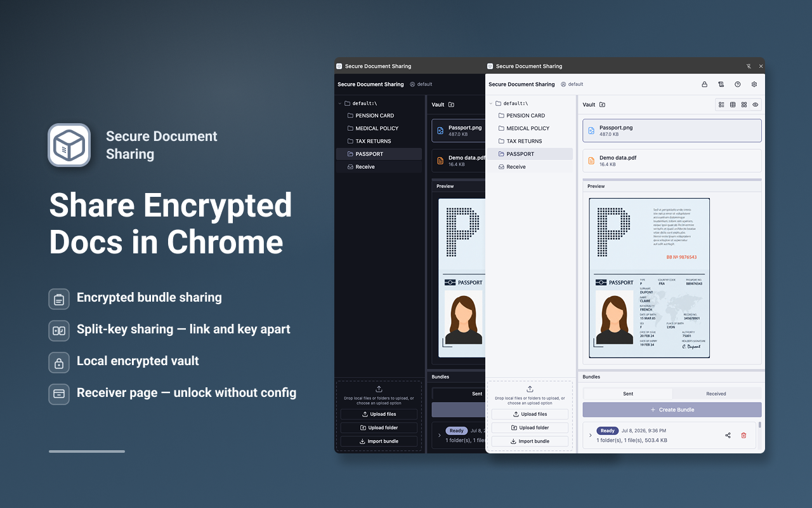Viewport: 812px width, 508px height.
Task: Open PENSION CARD folder in light window
Action: pyautogui.click(x=530, y=116)
